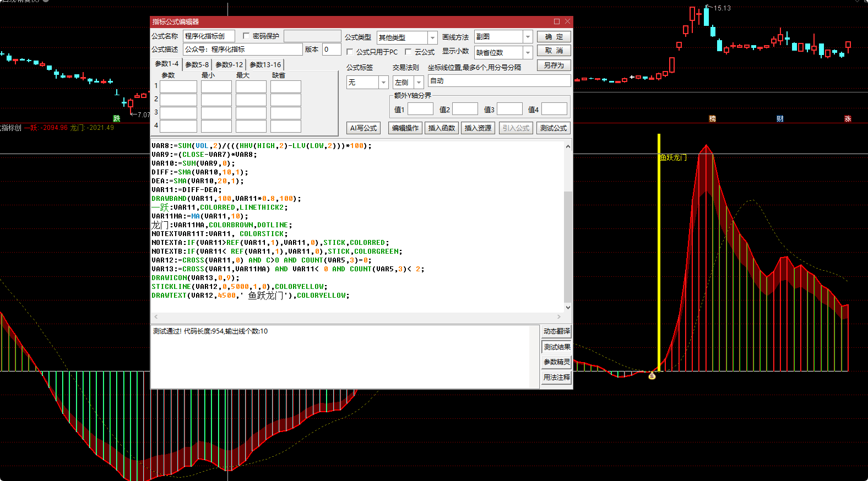The image size is (868, 481).
Task: Enable the 密码保护 checkbox
Action: tap(246, 36)
